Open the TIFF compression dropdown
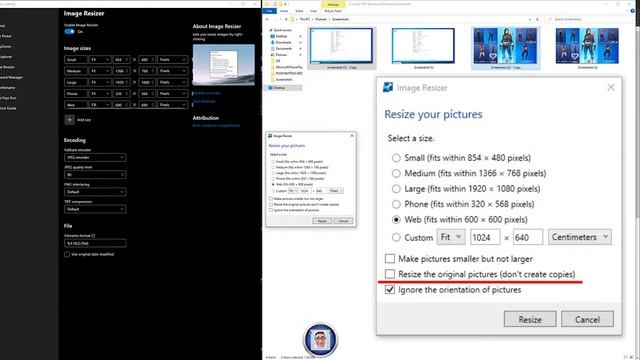The height and width of the screenshot is (360, 640). 95,209
